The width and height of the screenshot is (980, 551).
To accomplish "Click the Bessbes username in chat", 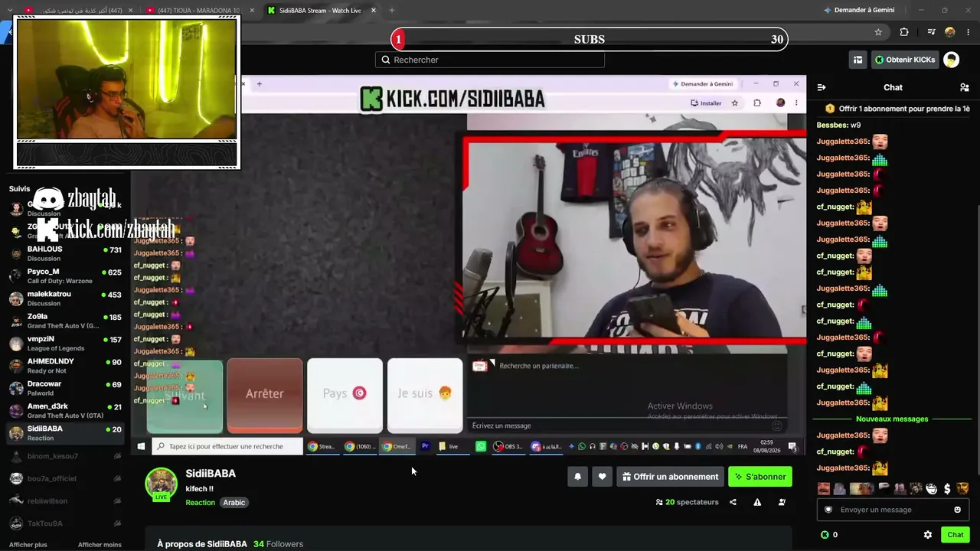I will coord(831,125).
